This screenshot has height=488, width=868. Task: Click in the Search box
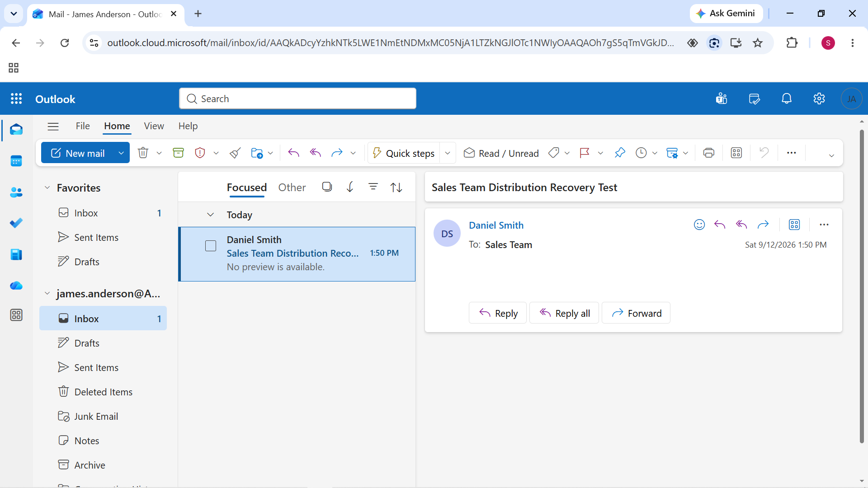pyautogui.click(x=297, y=99)
